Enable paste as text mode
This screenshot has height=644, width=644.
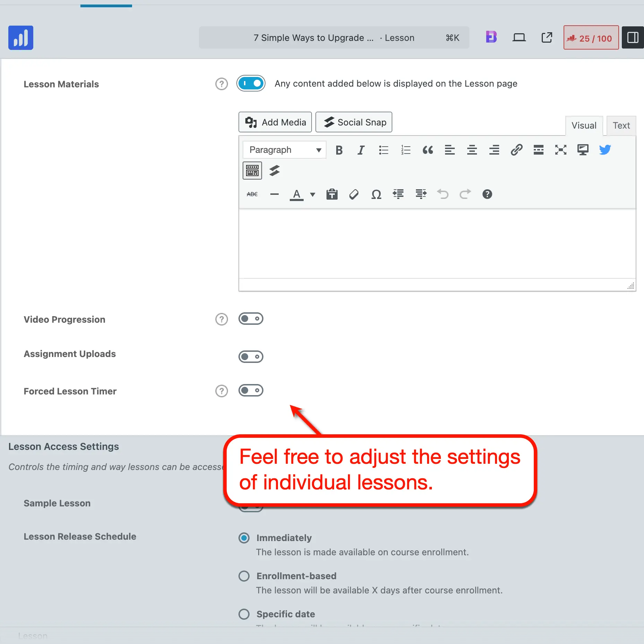click(332, 194)
